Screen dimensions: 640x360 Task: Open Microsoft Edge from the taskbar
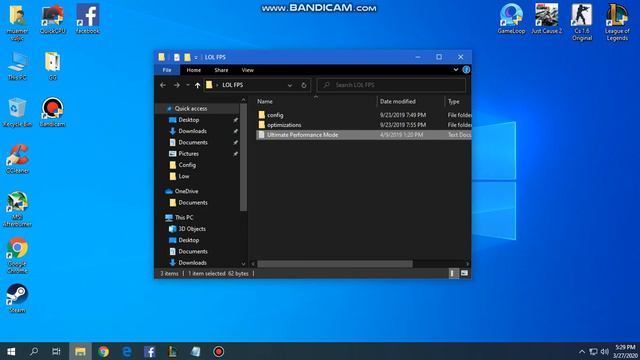tap(127, 351)
